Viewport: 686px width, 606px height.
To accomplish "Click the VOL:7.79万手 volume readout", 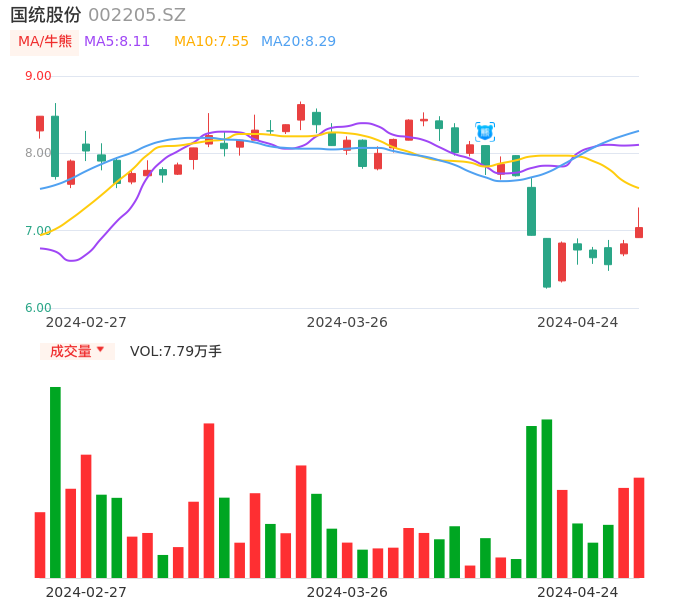I will pos(176,351).
